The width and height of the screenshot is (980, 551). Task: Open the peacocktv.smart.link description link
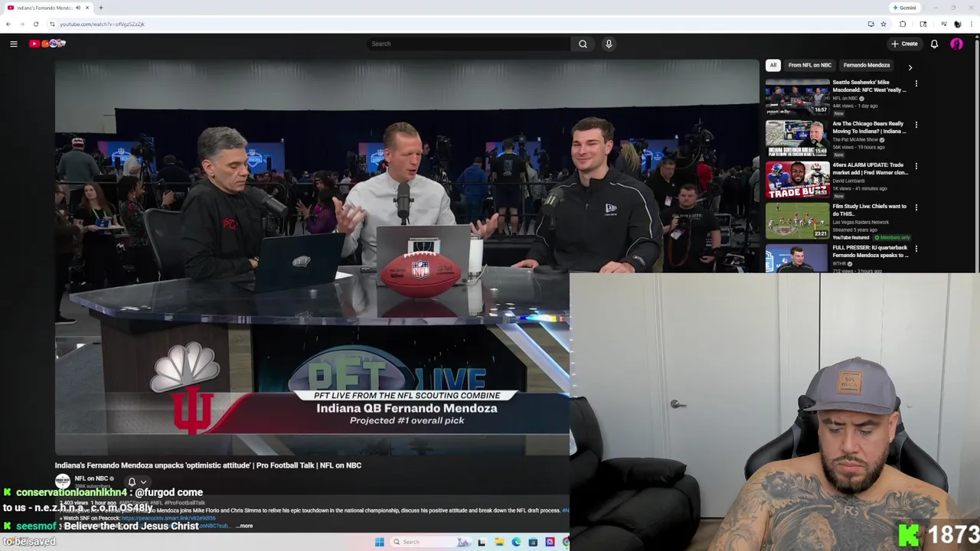[168, 518]
